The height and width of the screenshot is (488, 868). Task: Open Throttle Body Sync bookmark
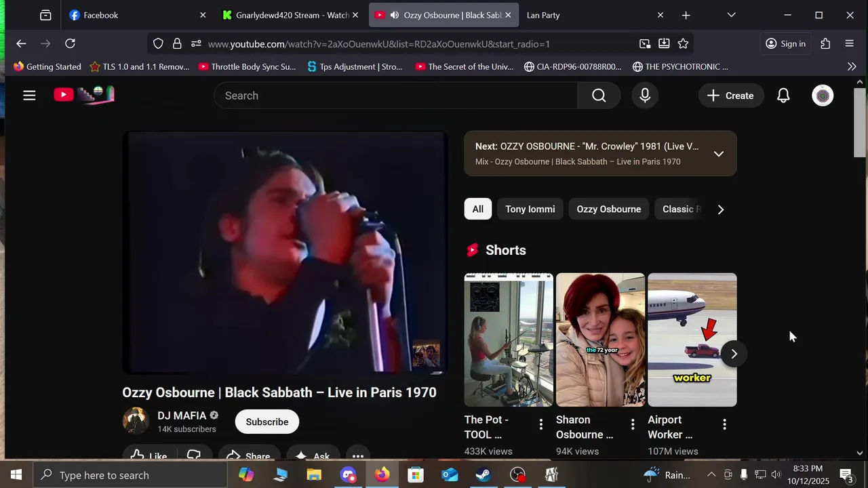247,66
